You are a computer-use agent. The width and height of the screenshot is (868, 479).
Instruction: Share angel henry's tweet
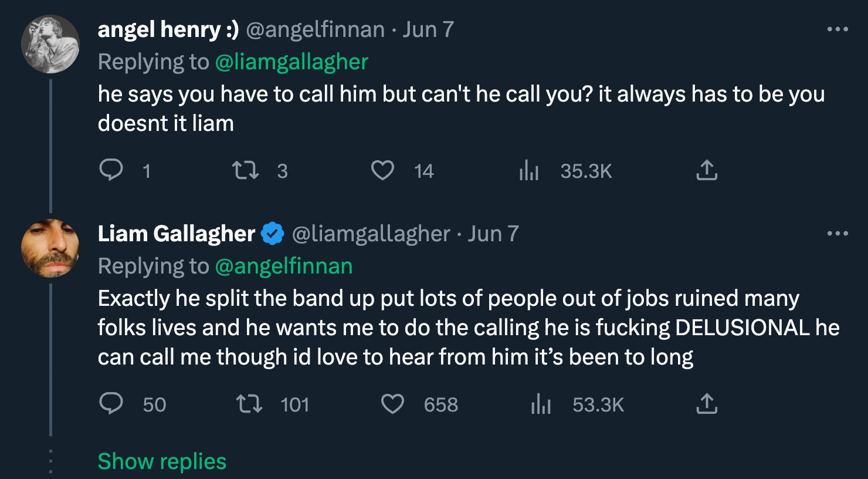pos(707,170)
